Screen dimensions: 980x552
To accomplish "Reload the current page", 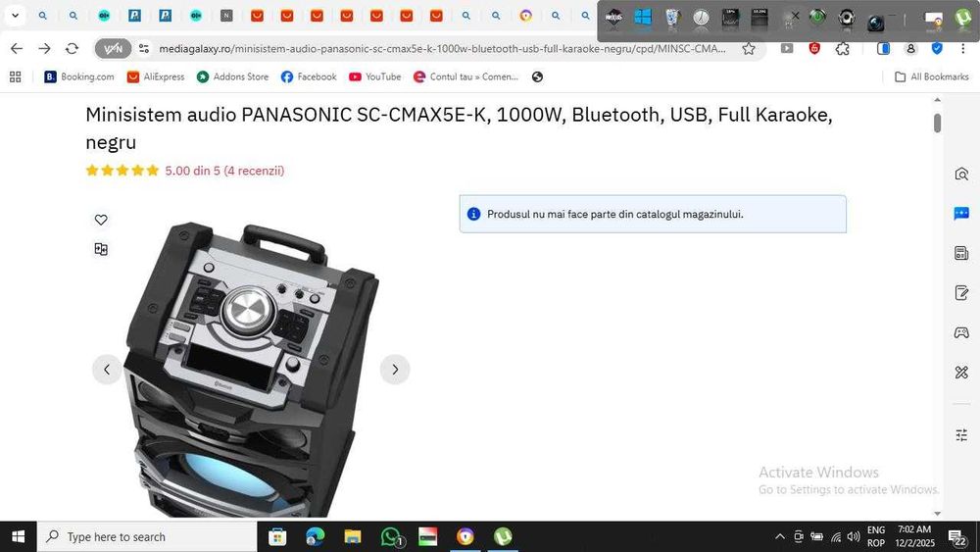I will pos(72,48).
